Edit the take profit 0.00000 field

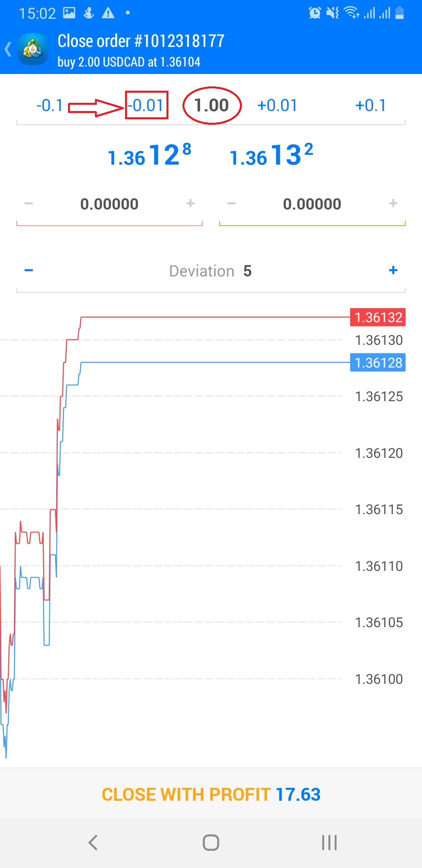point(312,204)
